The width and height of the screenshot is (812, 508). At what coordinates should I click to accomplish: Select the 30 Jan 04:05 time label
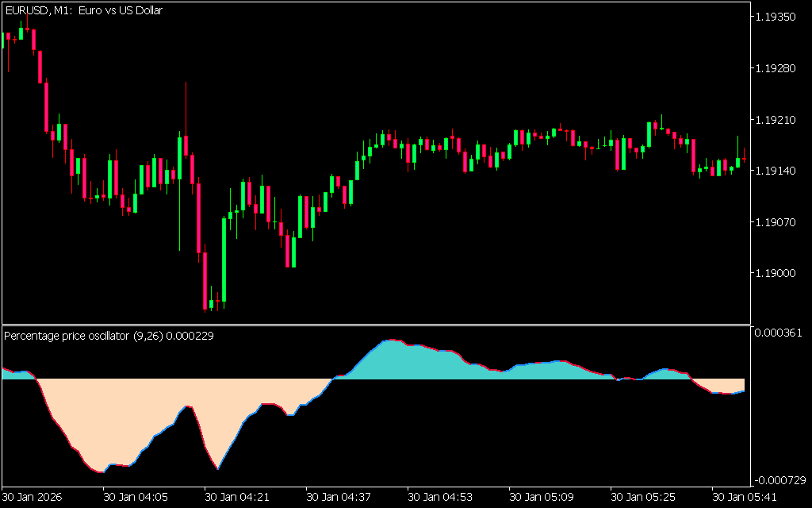(x=136, y=497)
